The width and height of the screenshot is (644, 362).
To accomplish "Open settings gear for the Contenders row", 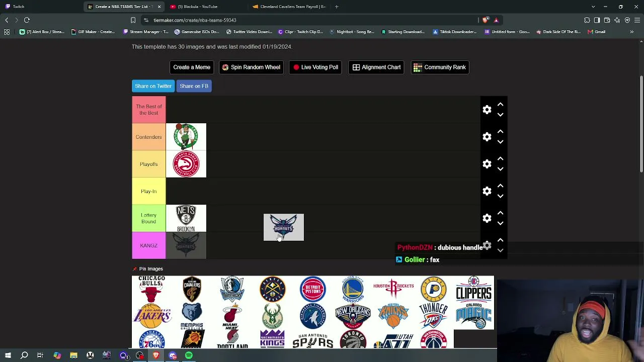I will coord(487,137).
